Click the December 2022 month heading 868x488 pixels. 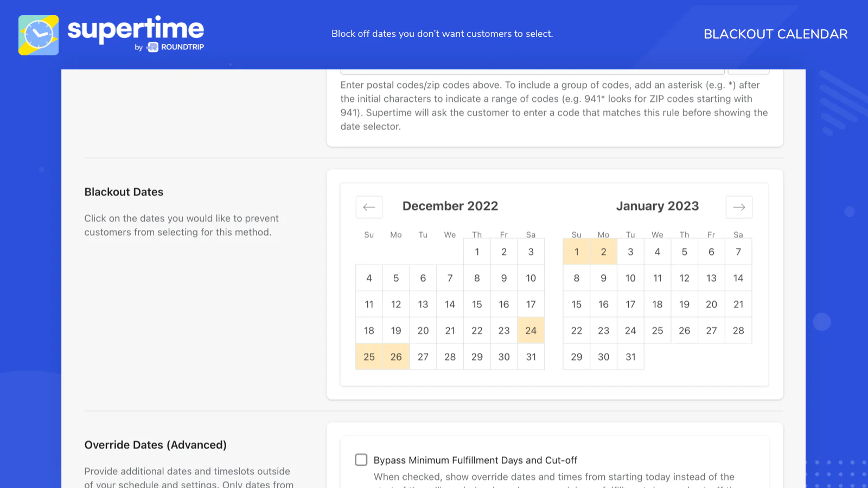click(450, 206)
